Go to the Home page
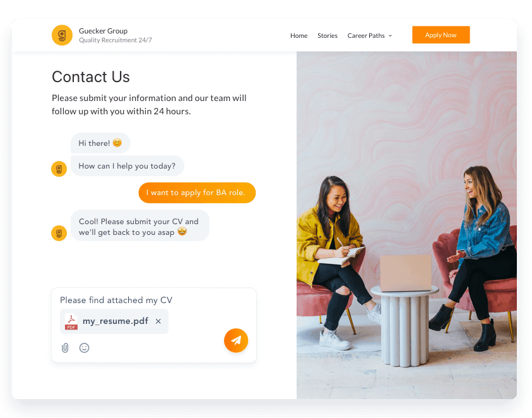532x418 pixels. point(299,35)
